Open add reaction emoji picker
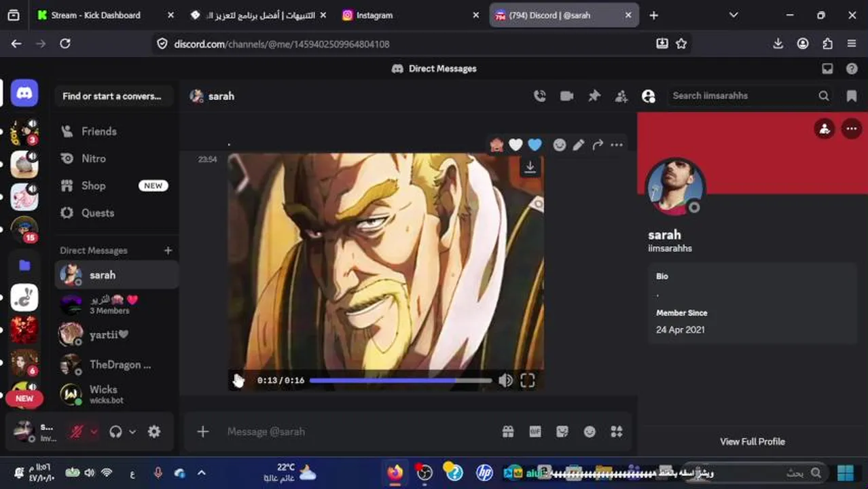Image resolution: width=868 pixels, height=489 pixels. (x=559, y=145)
